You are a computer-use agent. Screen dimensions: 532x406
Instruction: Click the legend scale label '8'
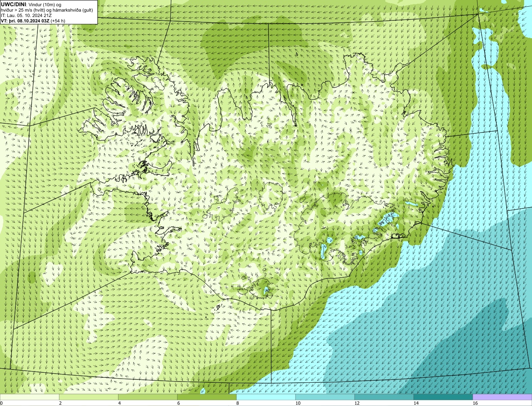click(238, 403)
